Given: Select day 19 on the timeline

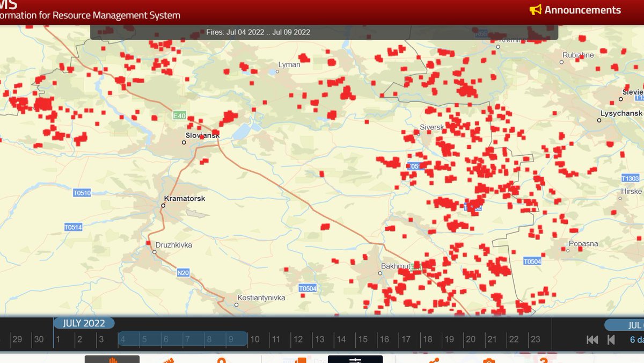Looking at the screenshot, I should tap(449, 339).
